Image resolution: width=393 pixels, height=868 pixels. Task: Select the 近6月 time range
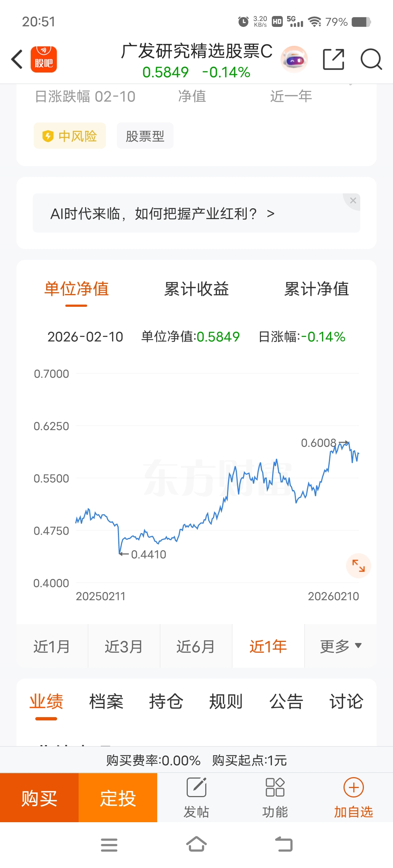point(196,646)
